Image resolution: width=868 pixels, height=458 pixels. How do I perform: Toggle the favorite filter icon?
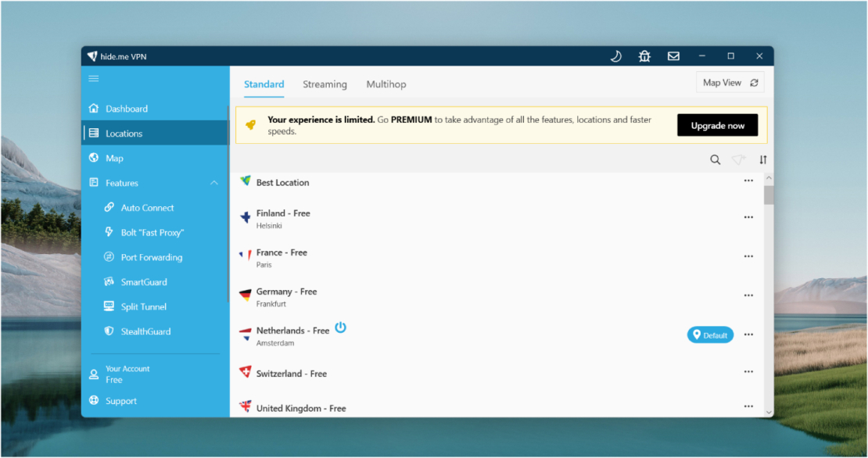tap(738, 159)
